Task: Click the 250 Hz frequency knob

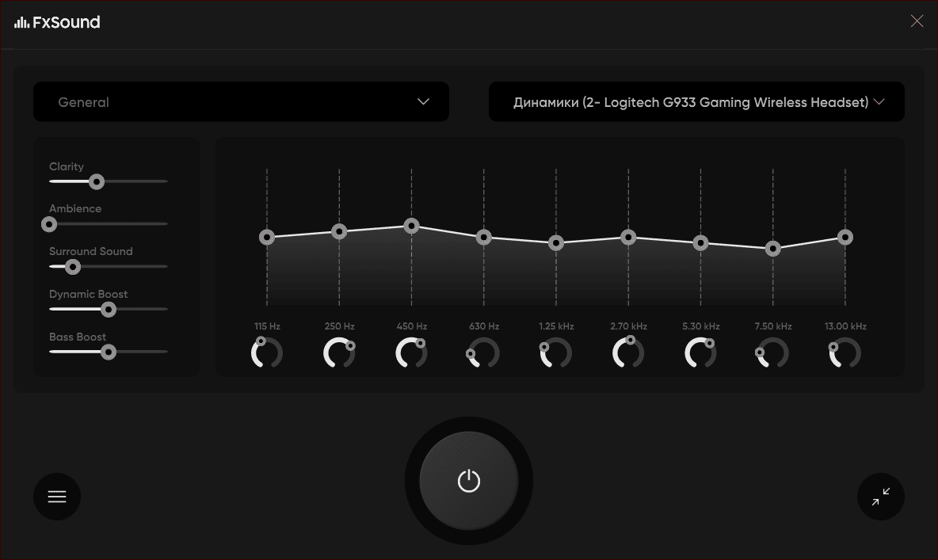Action: 339,352
